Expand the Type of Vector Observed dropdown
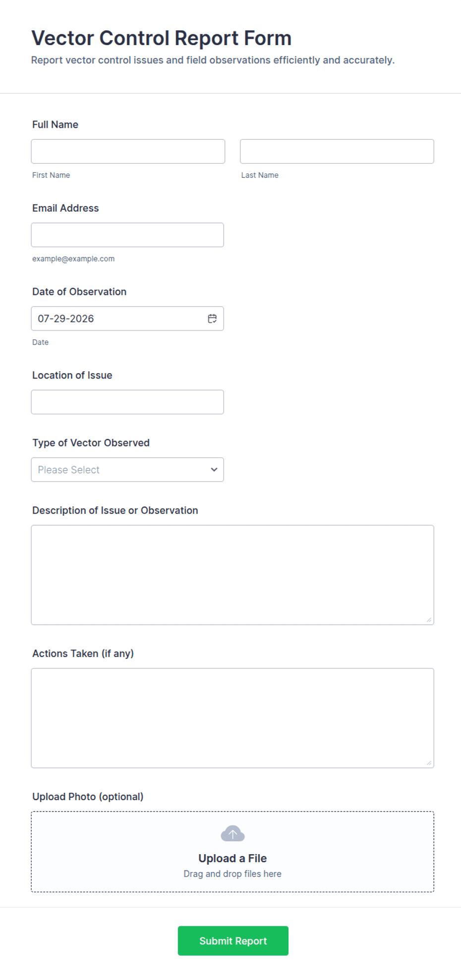 click(x=127, y=470)
